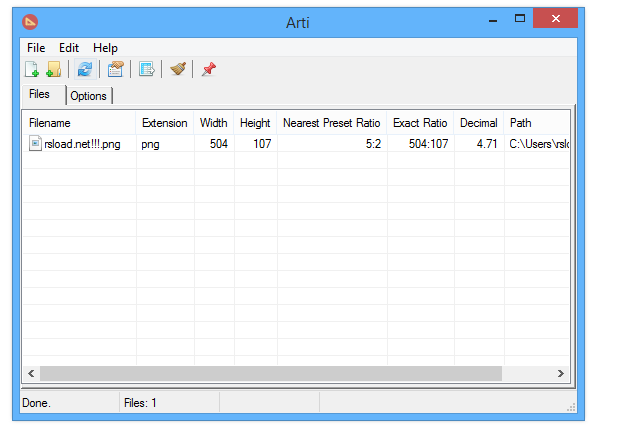Sort by the Width column header
The height and width of the screenshot is (441, 620).
coord(214,123)
